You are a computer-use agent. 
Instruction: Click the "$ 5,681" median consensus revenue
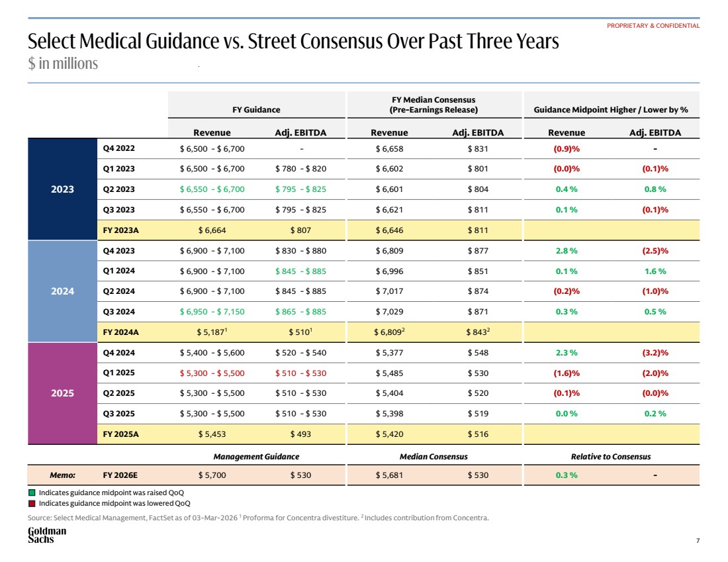pos(390,475)
